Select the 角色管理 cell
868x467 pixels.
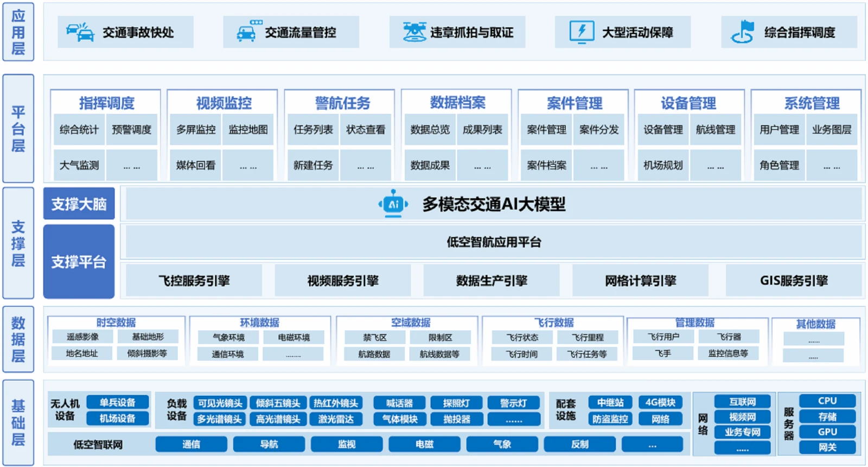pos(779,165)
